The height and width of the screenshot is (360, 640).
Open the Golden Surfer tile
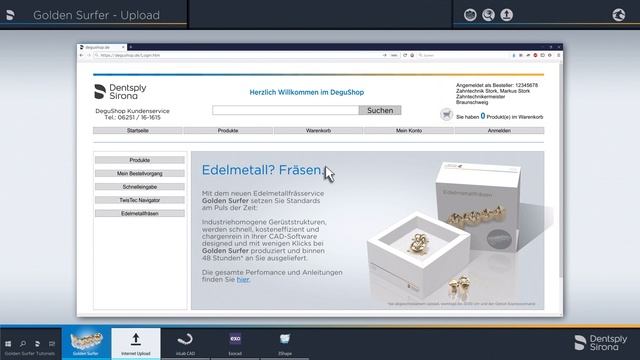click(x=86, y=344)
